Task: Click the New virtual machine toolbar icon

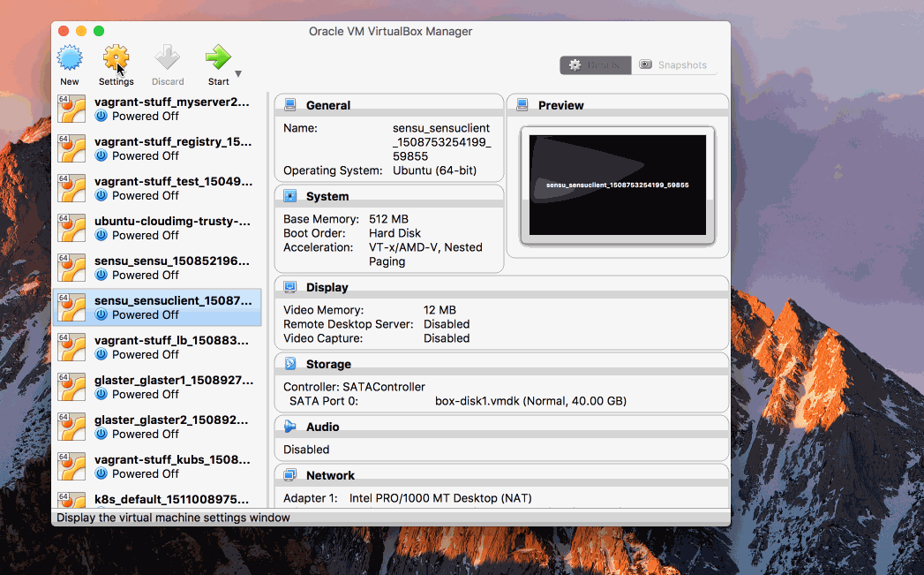Action: 70,57
